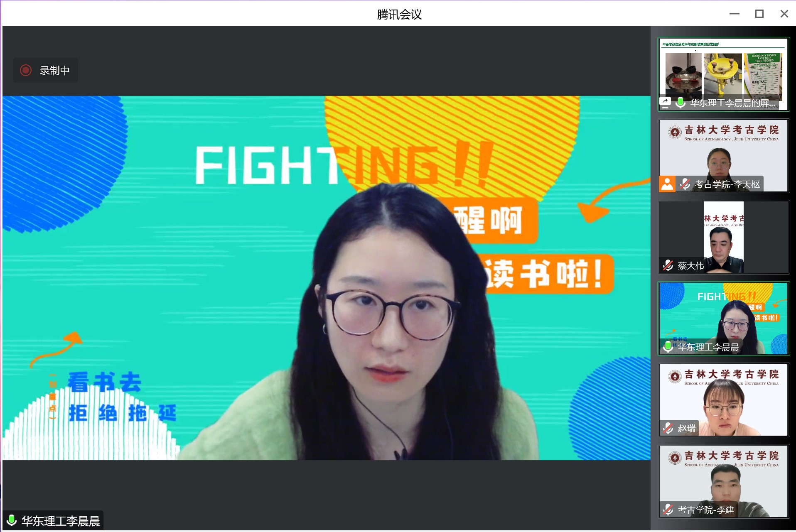Click green mic icon on shared screen thumbnail
The width and height of the screenshot is (796, 532).
pos(681,102)
